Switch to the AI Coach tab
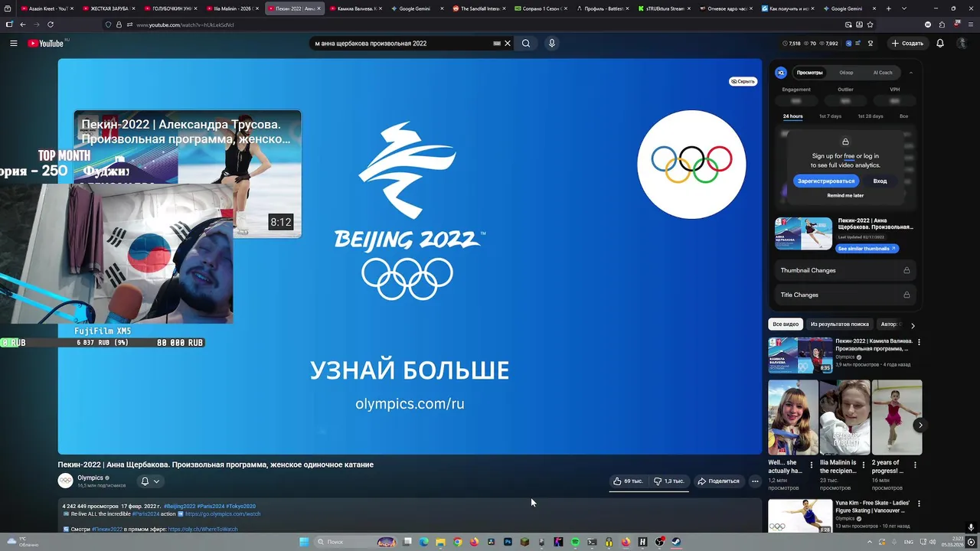 click(x=883, y=73)
